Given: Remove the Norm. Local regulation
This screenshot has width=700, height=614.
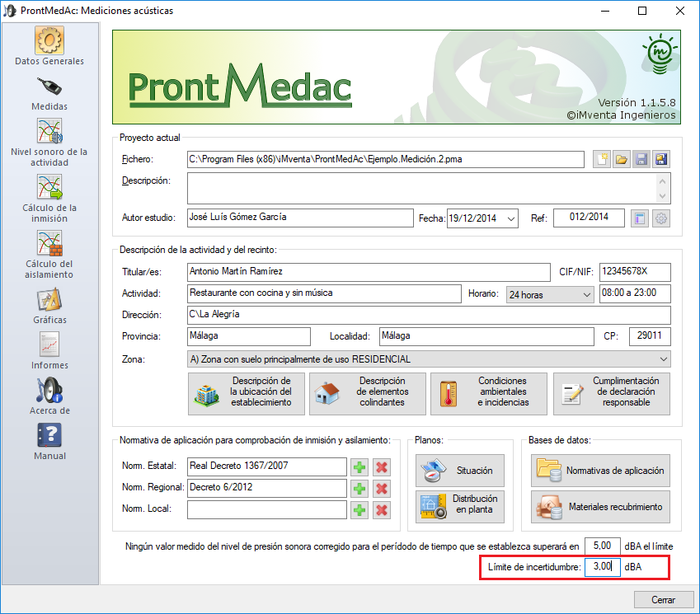Looking at the screenshot, I should point(382,510).
